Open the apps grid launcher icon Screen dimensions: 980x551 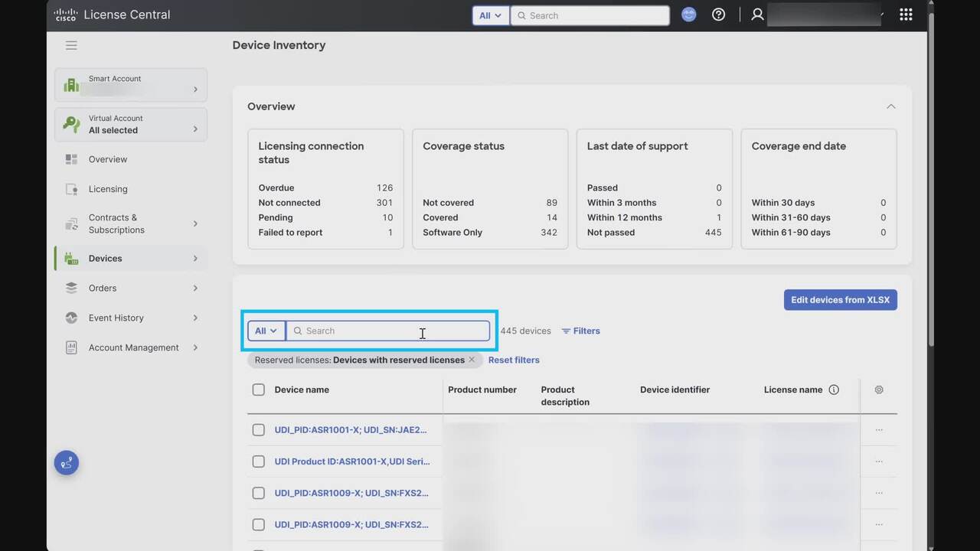coord(906,15)
